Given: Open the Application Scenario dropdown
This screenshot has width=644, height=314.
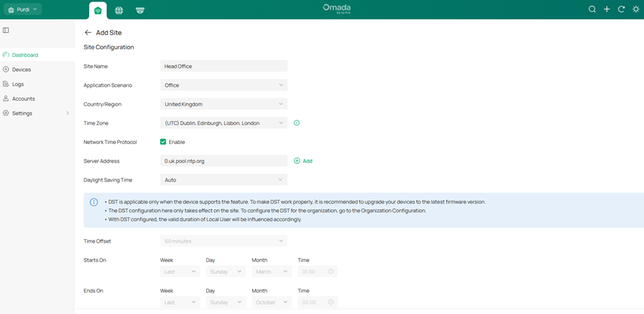Looking at the screenshot, I should click(223, 86).
